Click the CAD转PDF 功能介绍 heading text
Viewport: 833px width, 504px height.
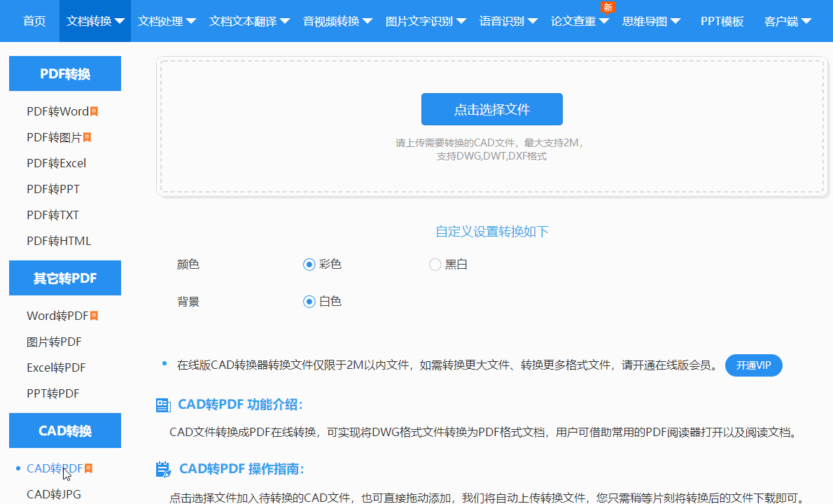240,405
